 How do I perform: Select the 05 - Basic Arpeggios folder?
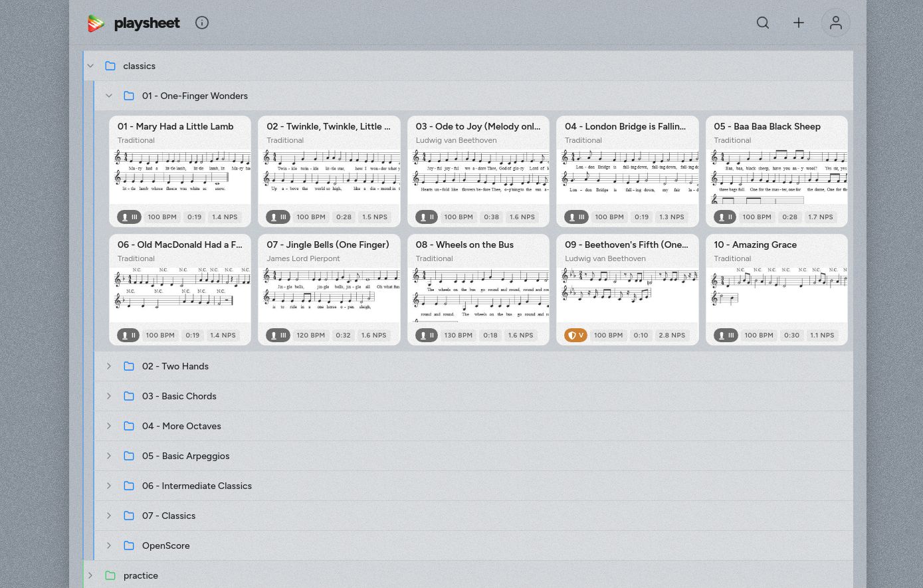point(185,456)
